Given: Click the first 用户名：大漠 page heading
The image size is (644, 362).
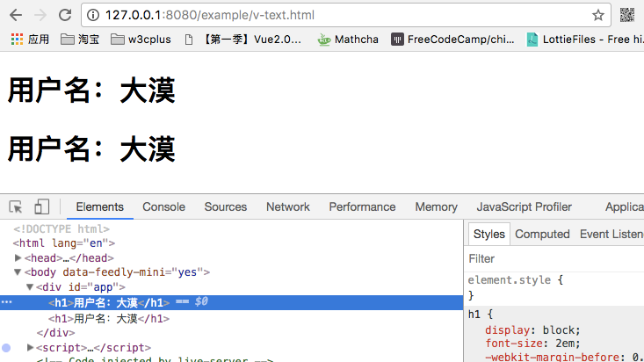Looking at the screenshot, I should (x=91, y=90).
